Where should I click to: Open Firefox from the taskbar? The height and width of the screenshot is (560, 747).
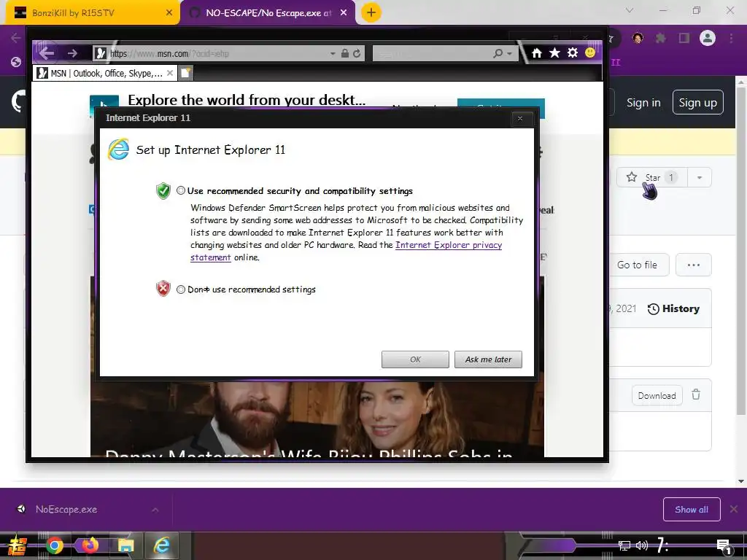[90, 545]
